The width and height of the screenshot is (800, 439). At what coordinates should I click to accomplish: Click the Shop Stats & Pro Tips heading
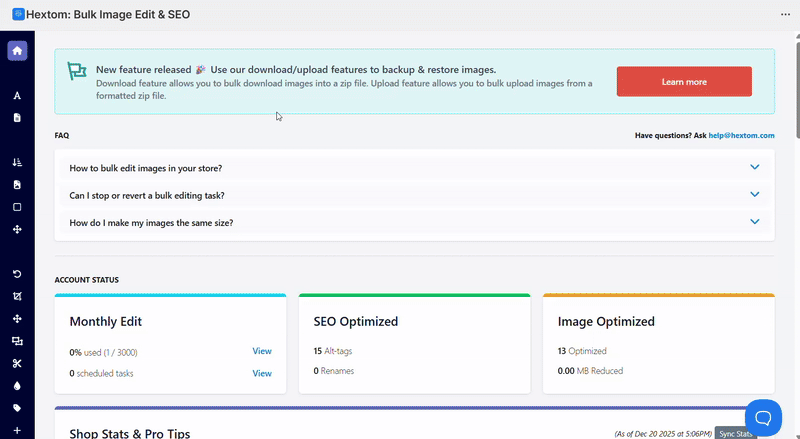tap(130, 433)
